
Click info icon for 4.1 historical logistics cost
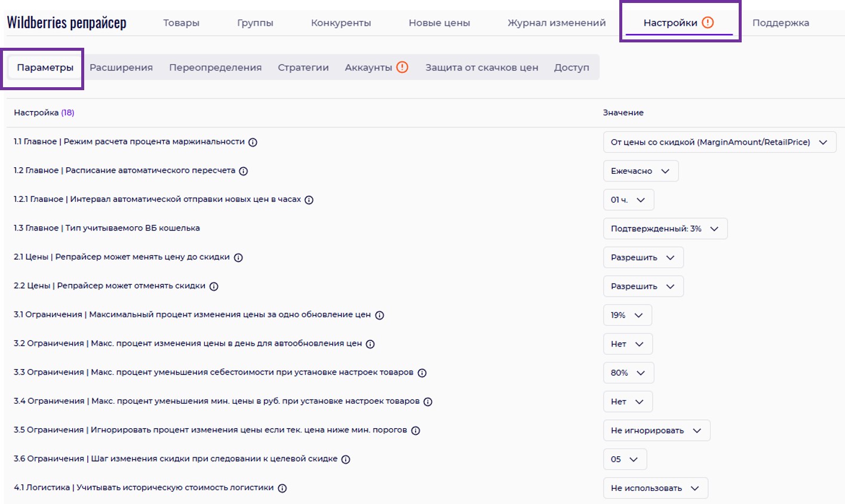point(282,488)
